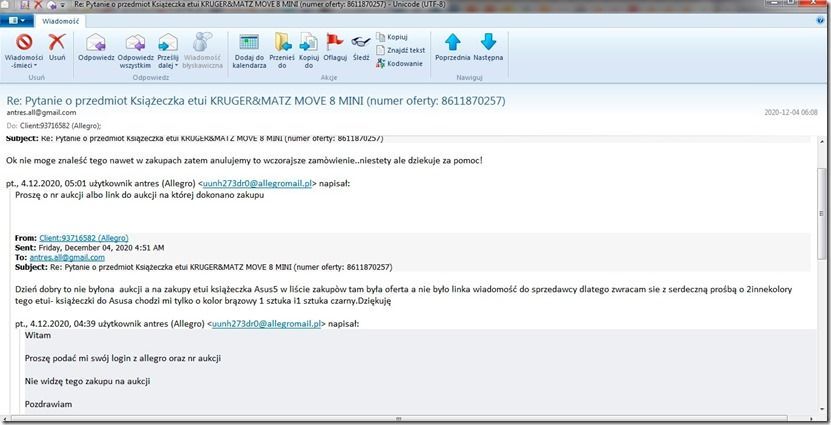This screenshot has height=425, width=831.
Task: Open the Prześlij dalej dropdown arrow
Action: point(176,66)
